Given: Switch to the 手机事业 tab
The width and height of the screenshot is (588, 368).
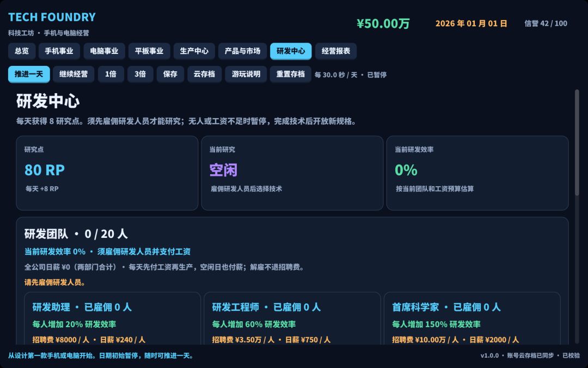Looking at the screenshot, I should 59,51.
